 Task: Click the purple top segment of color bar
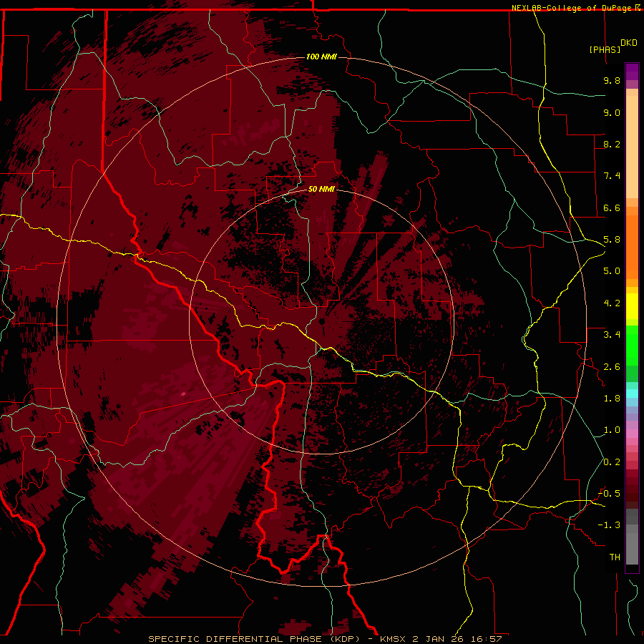tap(632, 72)
